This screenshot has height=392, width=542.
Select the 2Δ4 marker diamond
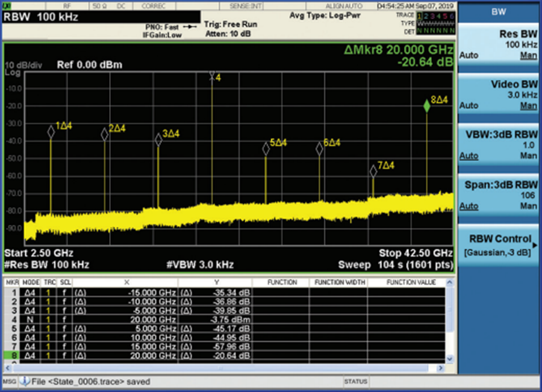tap(105, 134)
